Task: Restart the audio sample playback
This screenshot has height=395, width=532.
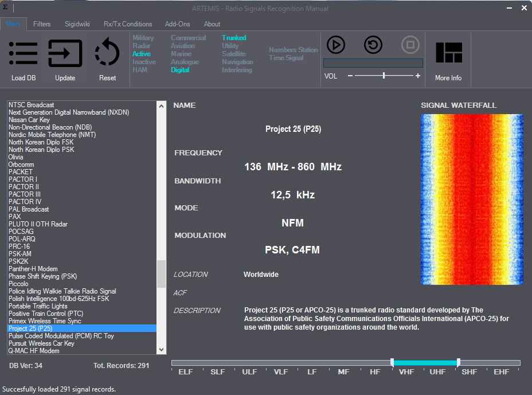Action: click(373, 45)
